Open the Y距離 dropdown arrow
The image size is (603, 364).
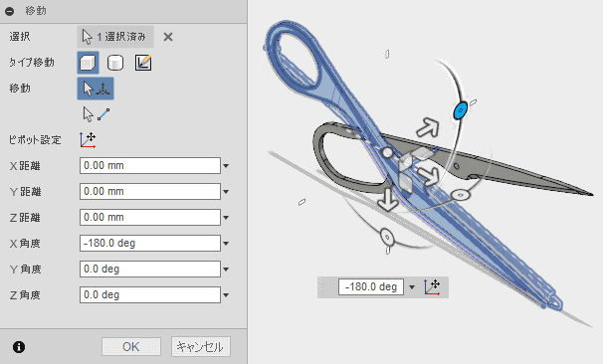pyautogui.click(x=226, y=192)
